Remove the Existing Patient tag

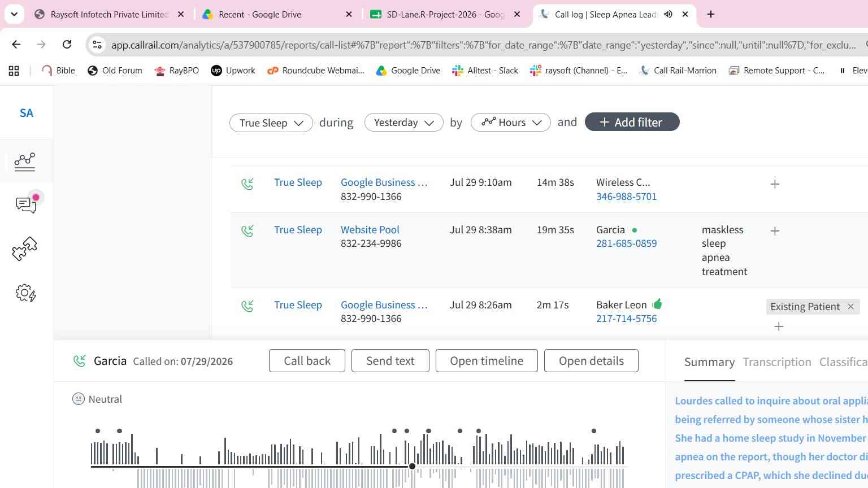850,306
